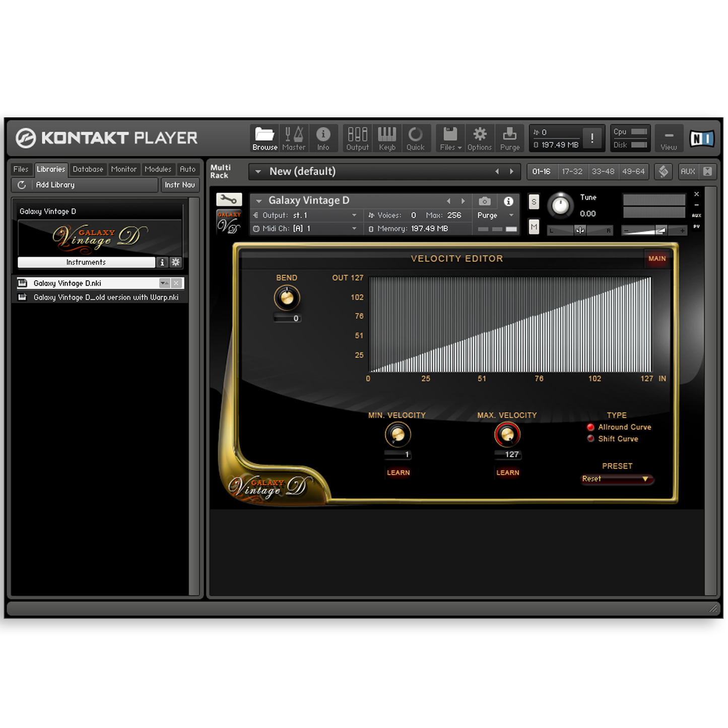The width and height of the screenshot is (728, 728).
Task: Show the Keyb keyboard panel
Action: [387, 138]
